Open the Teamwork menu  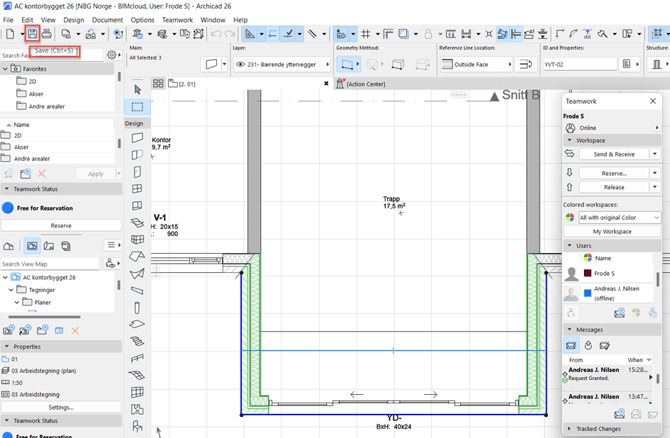point(177,20)
